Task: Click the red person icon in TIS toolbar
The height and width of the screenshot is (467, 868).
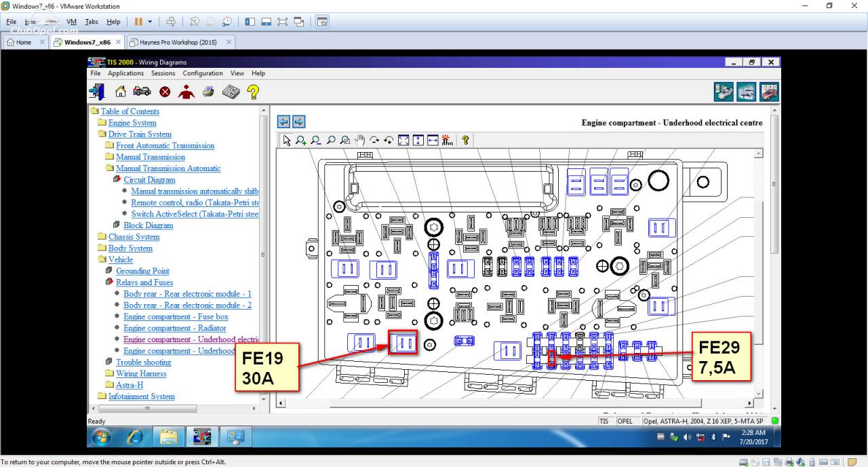Action: click(186, 92)
